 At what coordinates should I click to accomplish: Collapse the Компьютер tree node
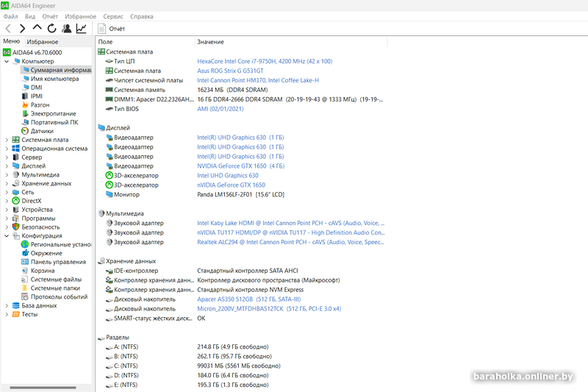7,61
